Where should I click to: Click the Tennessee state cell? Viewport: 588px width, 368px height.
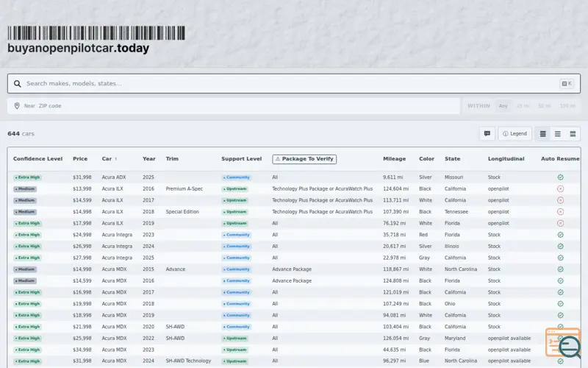(456, 212)
